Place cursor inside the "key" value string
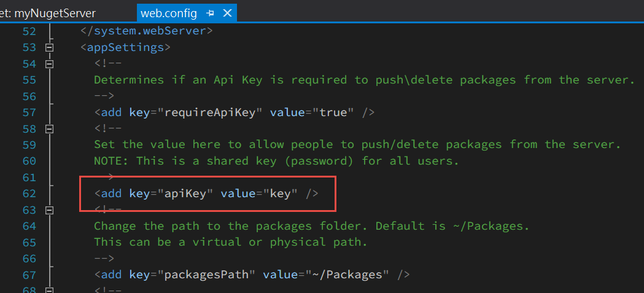This screenshot has height=293, width=644. point(280,193)
